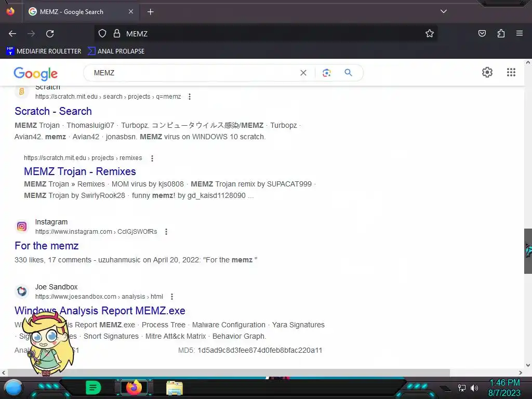Open the Start orb on taskbar

[14, 388]
